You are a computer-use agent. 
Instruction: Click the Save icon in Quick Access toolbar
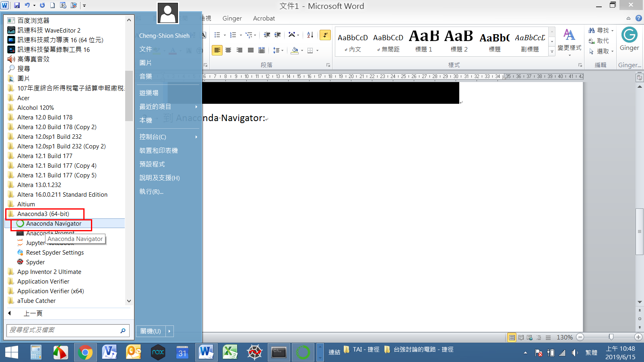tap(17, 5)
